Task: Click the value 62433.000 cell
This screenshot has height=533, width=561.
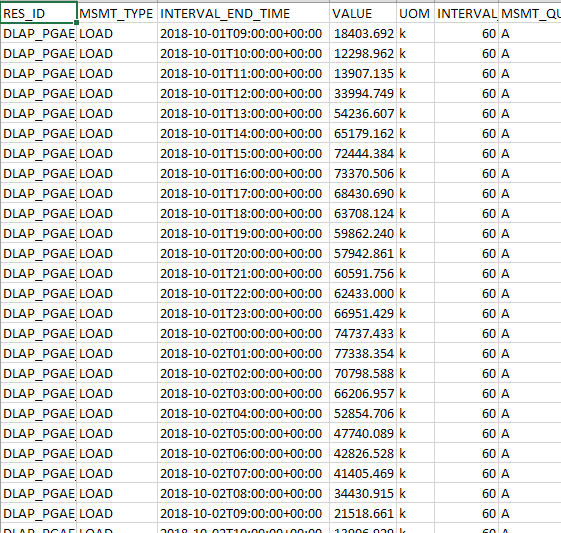Action: [363, 293]
